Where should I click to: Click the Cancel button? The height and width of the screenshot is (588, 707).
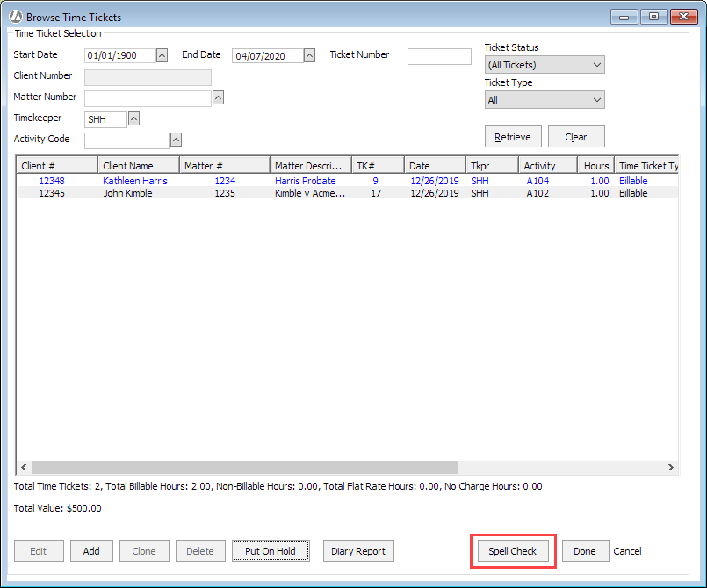(x=627, y=550)
